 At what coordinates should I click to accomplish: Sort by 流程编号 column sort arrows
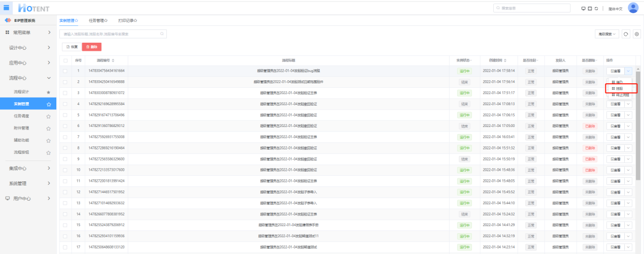coord(113,60)
